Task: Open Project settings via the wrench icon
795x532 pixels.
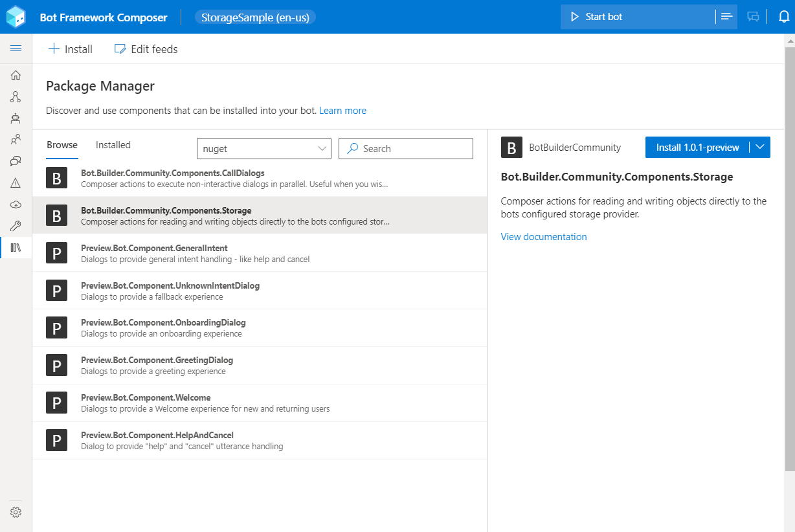Action: [x=16, y=226]
